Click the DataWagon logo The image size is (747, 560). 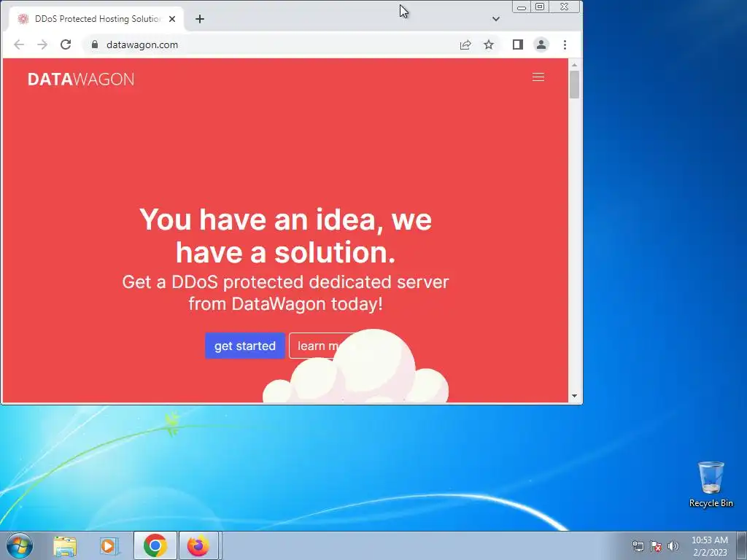81,79
